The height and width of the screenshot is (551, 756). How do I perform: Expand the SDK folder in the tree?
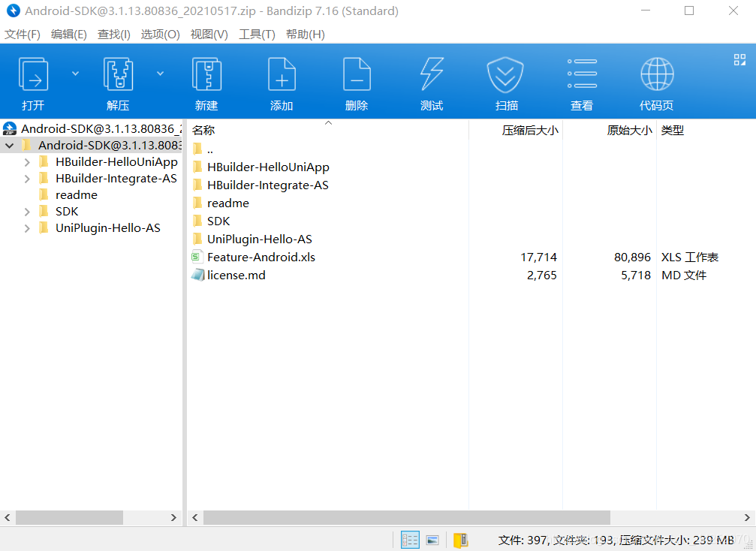point(27,212)
